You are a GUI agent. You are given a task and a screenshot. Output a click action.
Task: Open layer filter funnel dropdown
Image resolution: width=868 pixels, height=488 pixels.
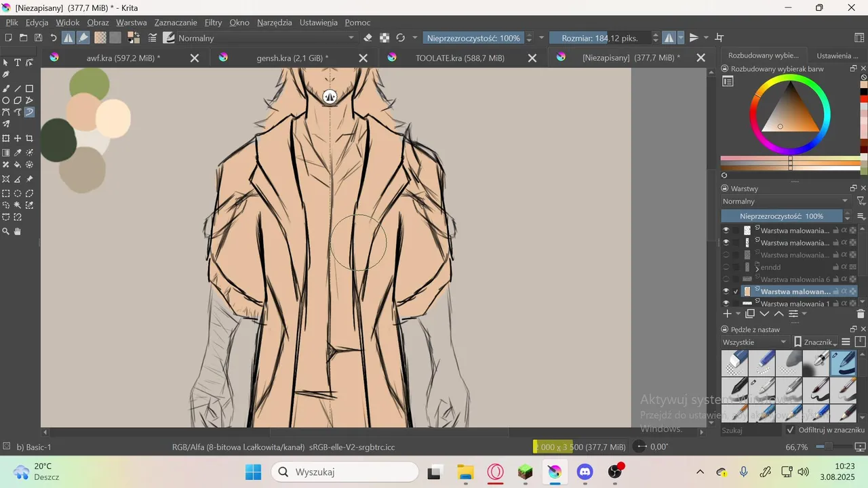pyautogui.click(x=861, y=201)
